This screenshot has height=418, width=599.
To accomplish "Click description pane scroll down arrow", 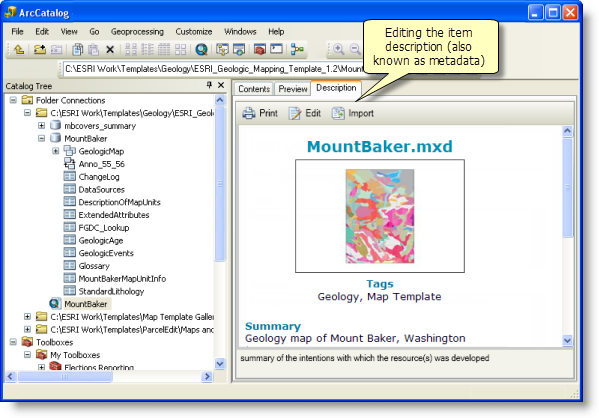I will coord(568,340).
